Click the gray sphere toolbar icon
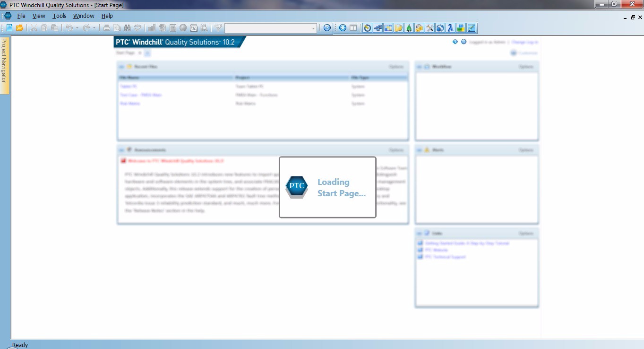Viewport: 644px width, 349px height. coord(183,28)
